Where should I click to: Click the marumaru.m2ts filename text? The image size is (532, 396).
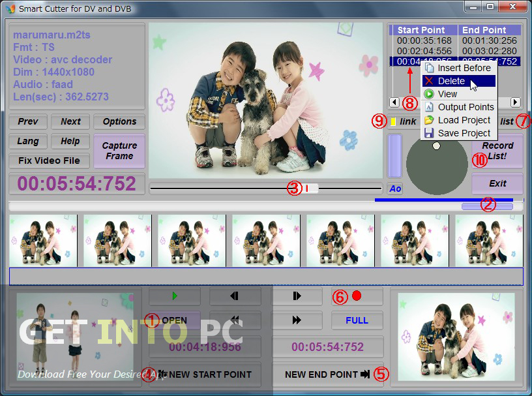[x=52, y=35]
